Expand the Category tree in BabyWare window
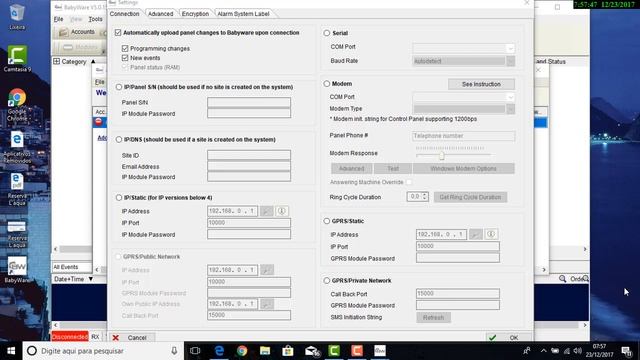The image size is (640, 360). [x=56, y=61]
